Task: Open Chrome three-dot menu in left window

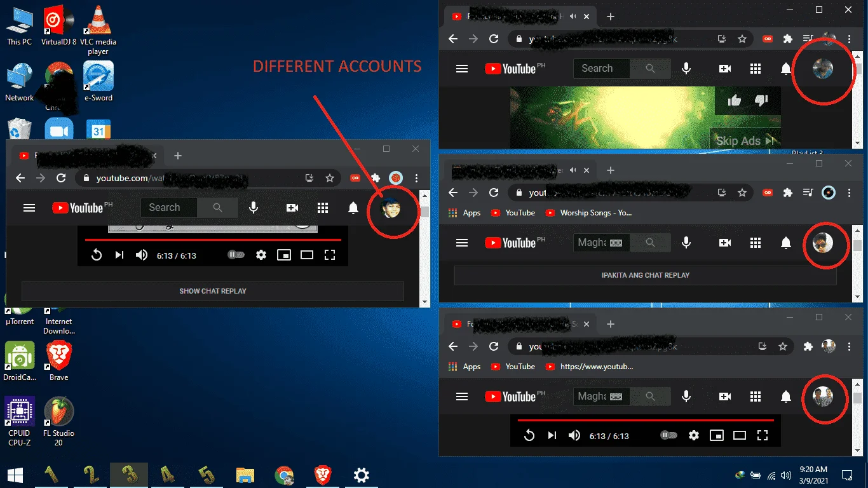Action: coord(416,179)
